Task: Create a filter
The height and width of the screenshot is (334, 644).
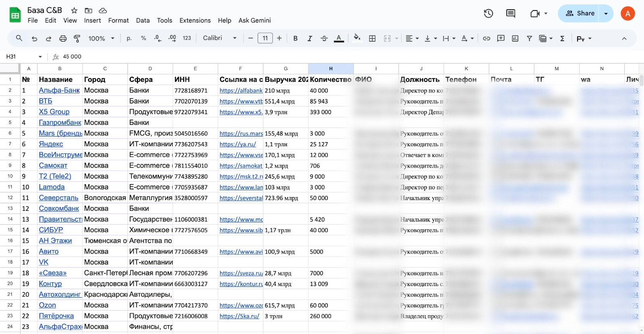Action: [x=529, y=38]
